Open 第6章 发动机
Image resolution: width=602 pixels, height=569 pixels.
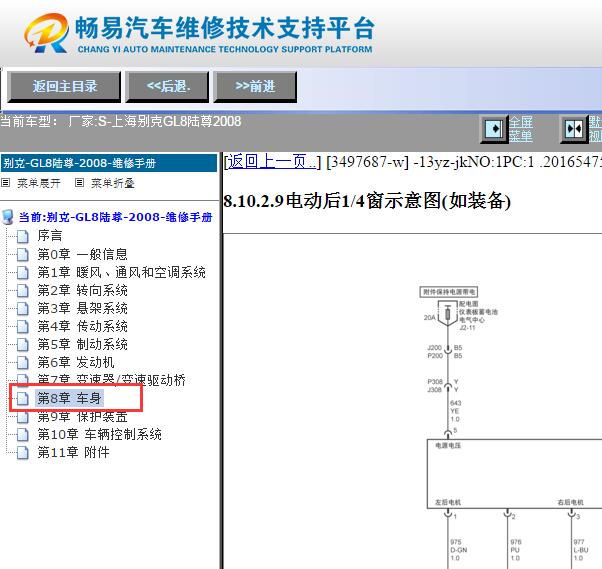click(x=76, y=362)
